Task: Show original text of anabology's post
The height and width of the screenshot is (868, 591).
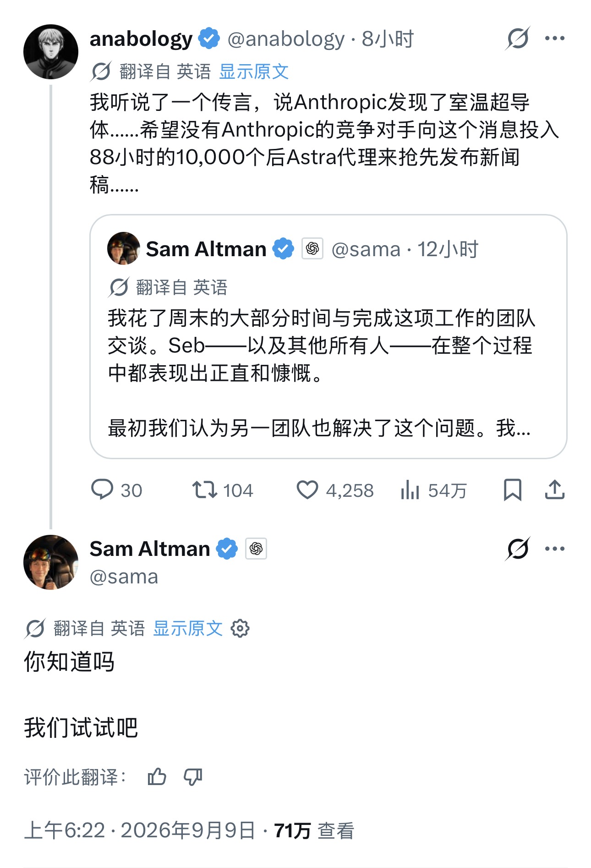Action: [254, 72]
